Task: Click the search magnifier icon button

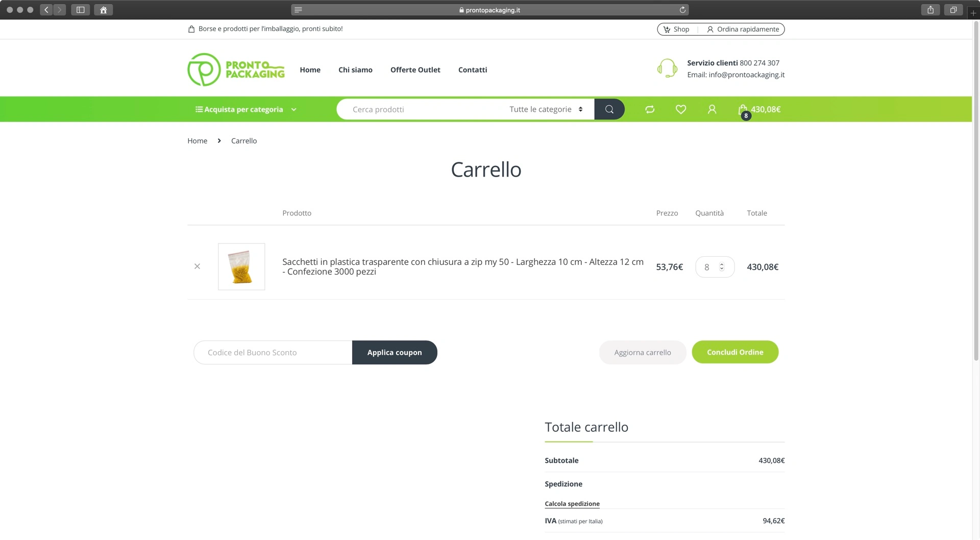Action: pos(609,109)
